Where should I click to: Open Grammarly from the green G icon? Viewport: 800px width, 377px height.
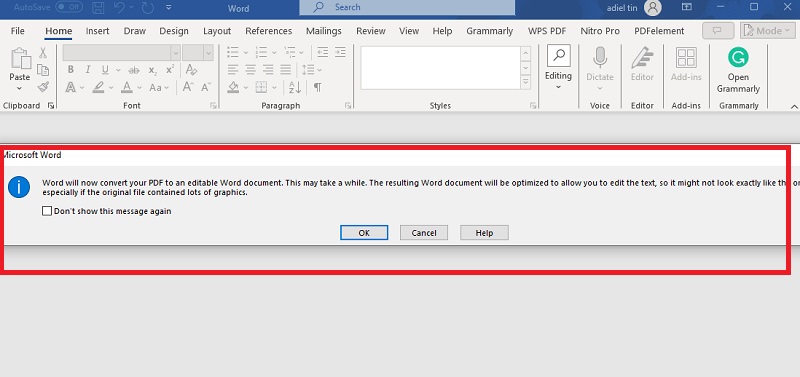click(x=738, y=57)
